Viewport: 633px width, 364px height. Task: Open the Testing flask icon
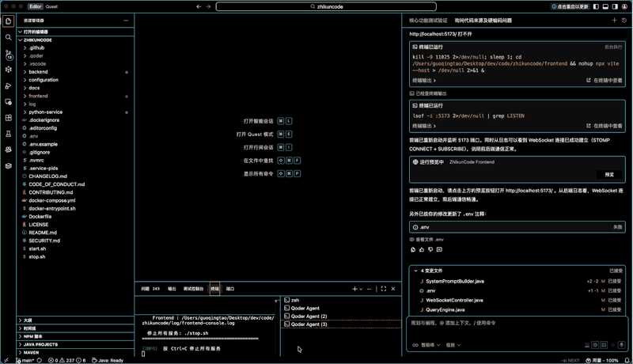9,134
